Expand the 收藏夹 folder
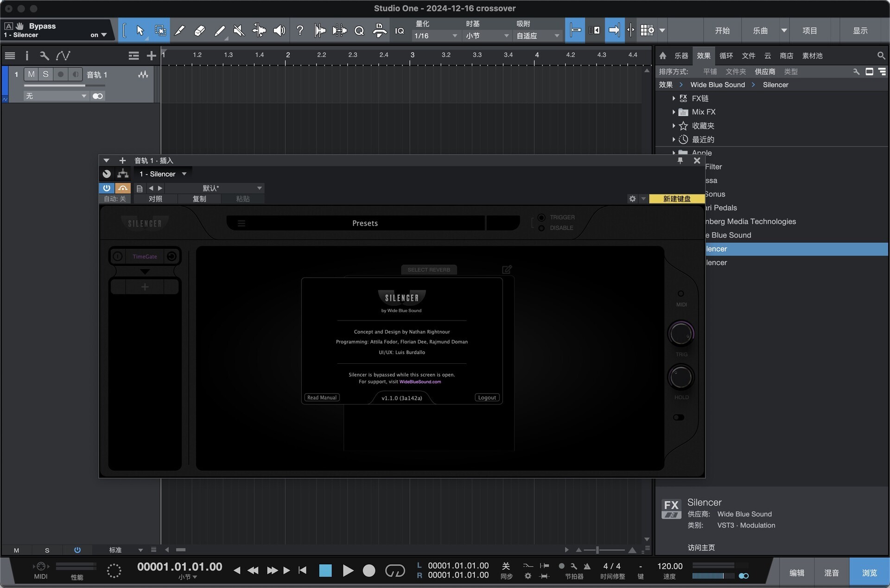Viewport: 890px width, 588px height. point(674,126)
